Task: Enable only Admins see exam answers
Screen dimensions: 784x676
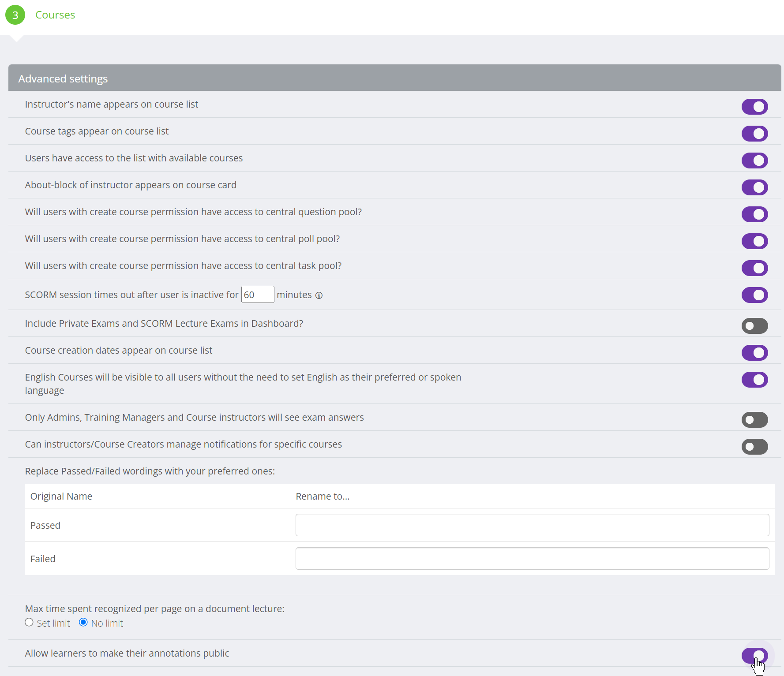Action: click(755, 420)
